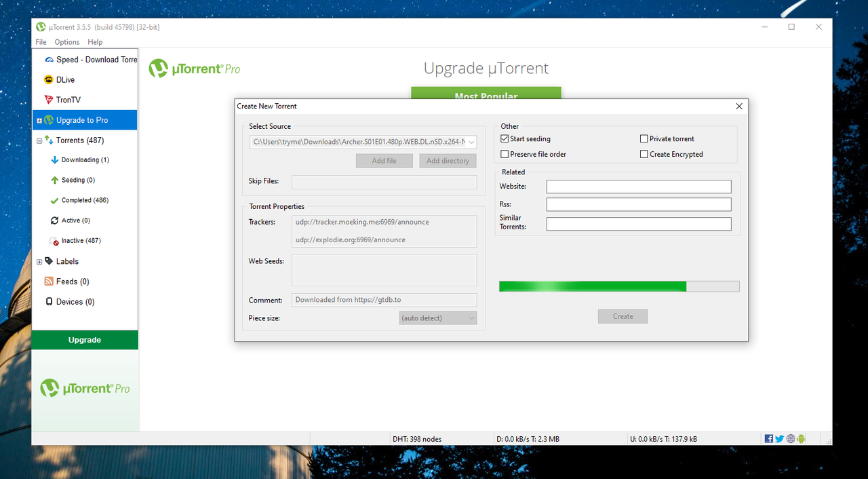The image size is (868, 479).
Task: Enable the Create Encrypted checkbox
Action: tap(644, 155)
